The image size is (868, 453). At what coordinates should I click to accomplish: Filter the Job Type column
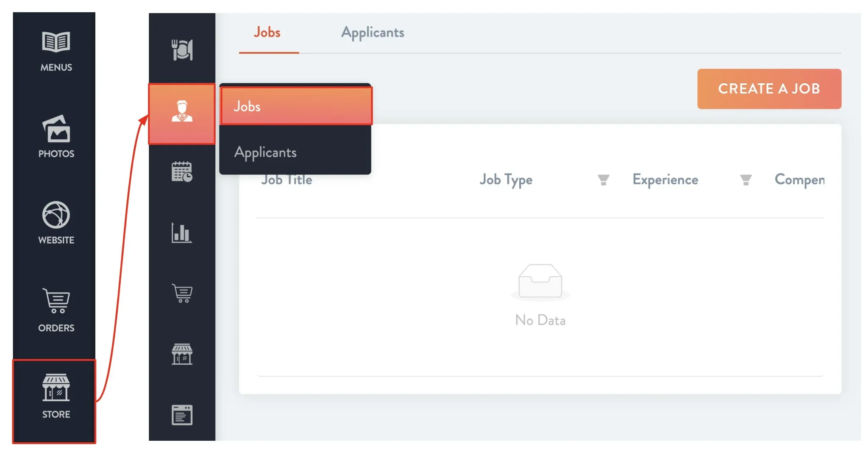pyautogui.click(x=603, y=180)
